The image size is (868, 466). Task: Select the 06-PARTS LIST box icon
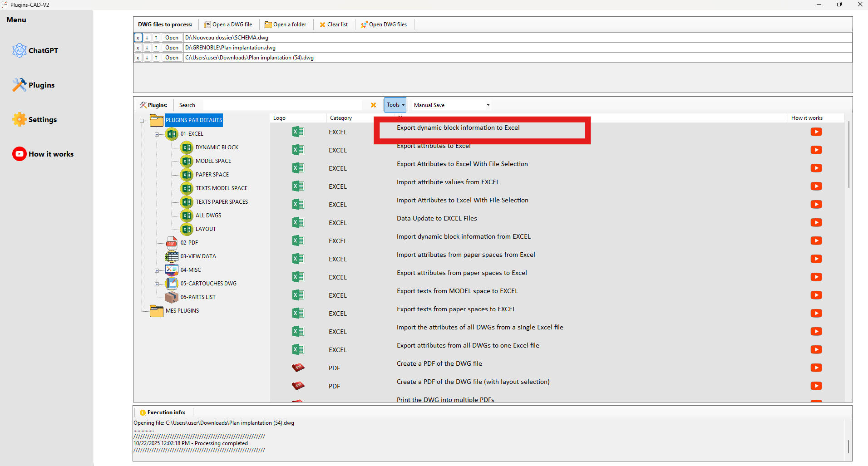(171, 297)
